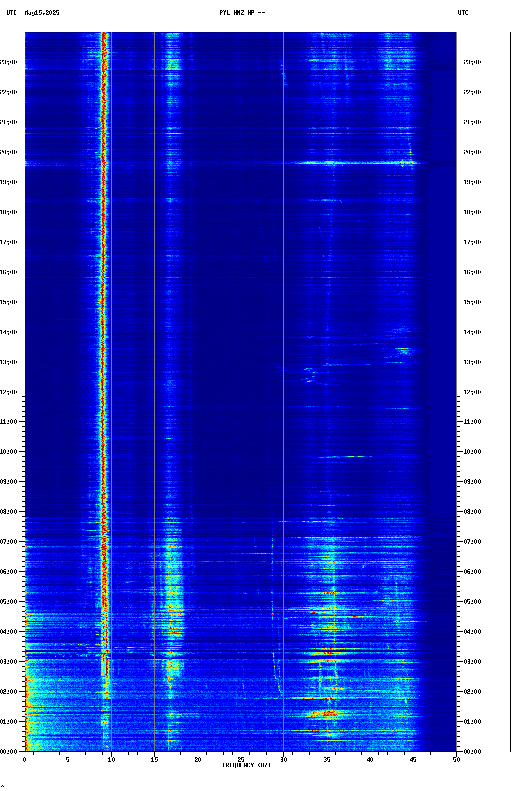Click the 'FREQUENCY (HZ)' axis caption
Viewport: 532px width, 791px height.
(x=247, y=765)
